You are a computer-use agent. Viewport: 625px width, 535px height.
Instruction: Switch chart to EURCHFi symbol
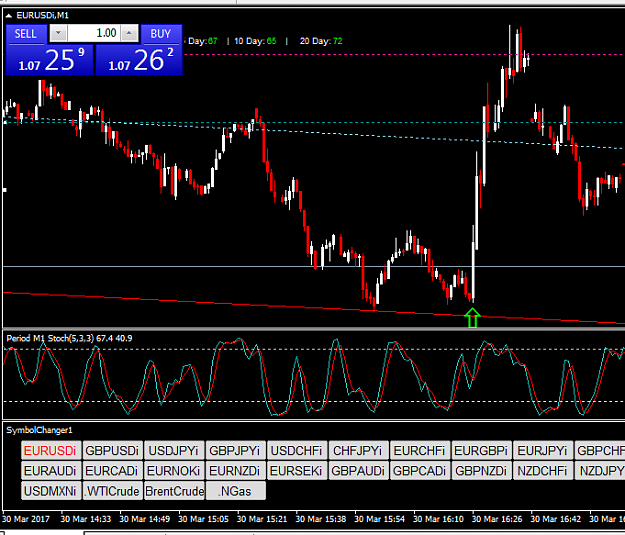[420, 450]
